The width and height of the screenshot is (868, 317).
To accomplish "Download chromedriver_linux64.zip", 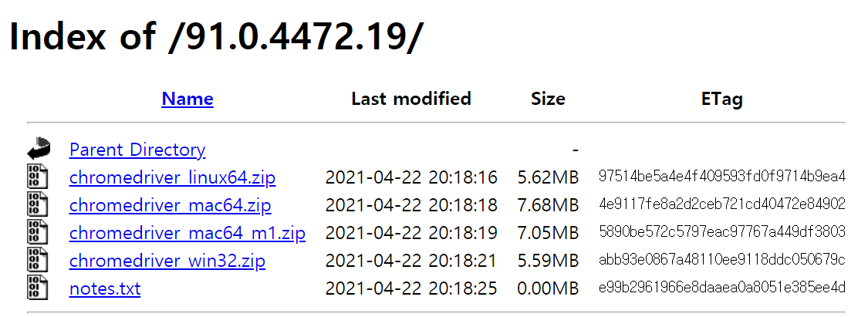I will tap(172, 177).
